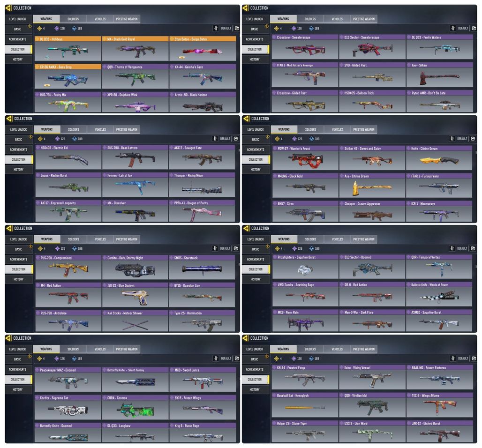Pick the Cordite - Supreme Cat card

click(x=68, y=407)
